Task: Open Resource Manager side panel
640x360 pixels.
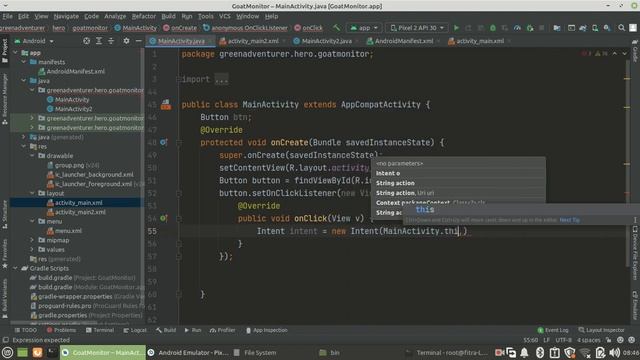Action: (4, 99)
